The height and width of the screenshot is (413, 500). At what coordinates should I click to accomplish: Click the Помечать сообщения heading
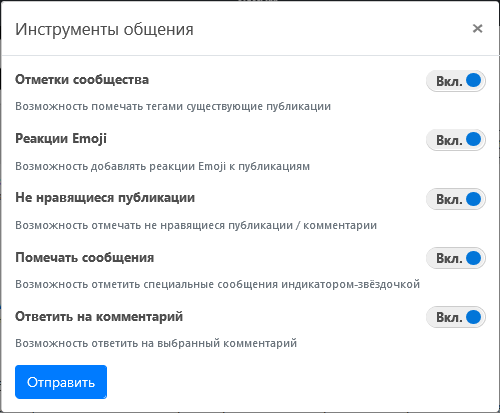[x=85, y=257]
